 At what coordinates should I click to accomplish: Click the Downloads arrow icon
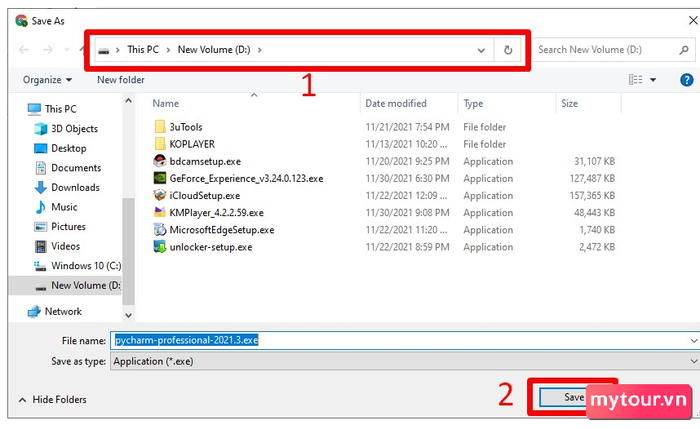click(41, 187)
